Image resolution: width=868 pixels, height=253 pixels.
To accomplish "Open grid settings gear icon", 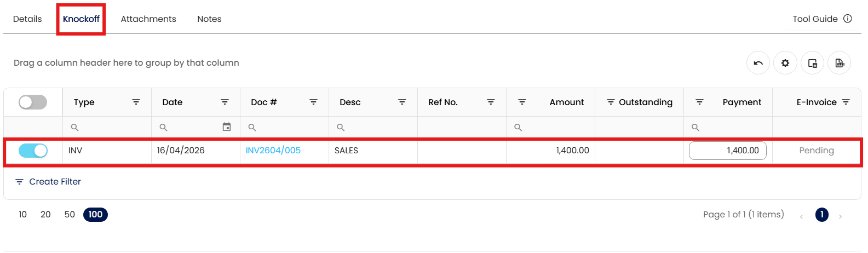I will 785,63.
